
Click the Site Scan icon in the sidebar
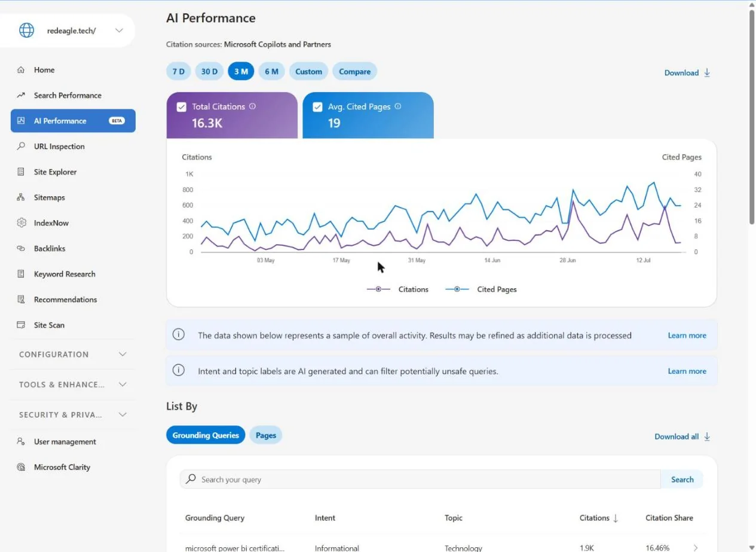point(22,325)
